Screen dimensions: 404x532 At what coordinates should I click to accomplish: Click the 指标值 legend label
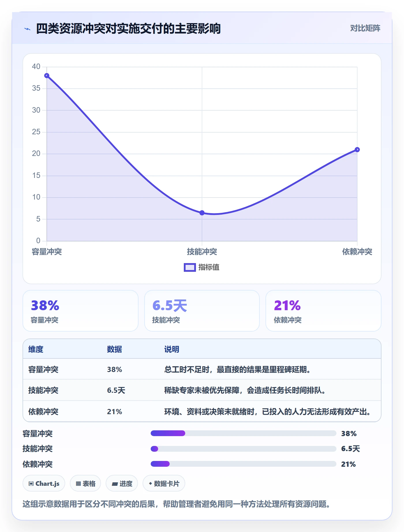pos(209,267)
